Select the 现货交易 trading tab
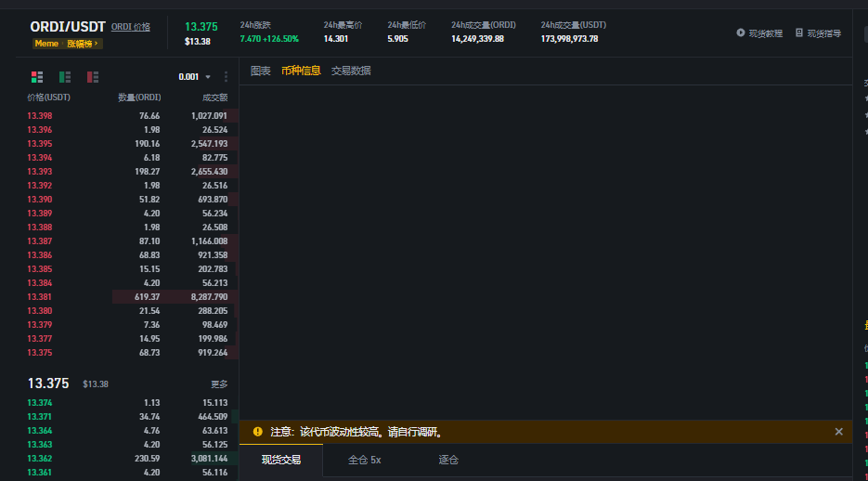868x481 pixels. coord(281,460)
